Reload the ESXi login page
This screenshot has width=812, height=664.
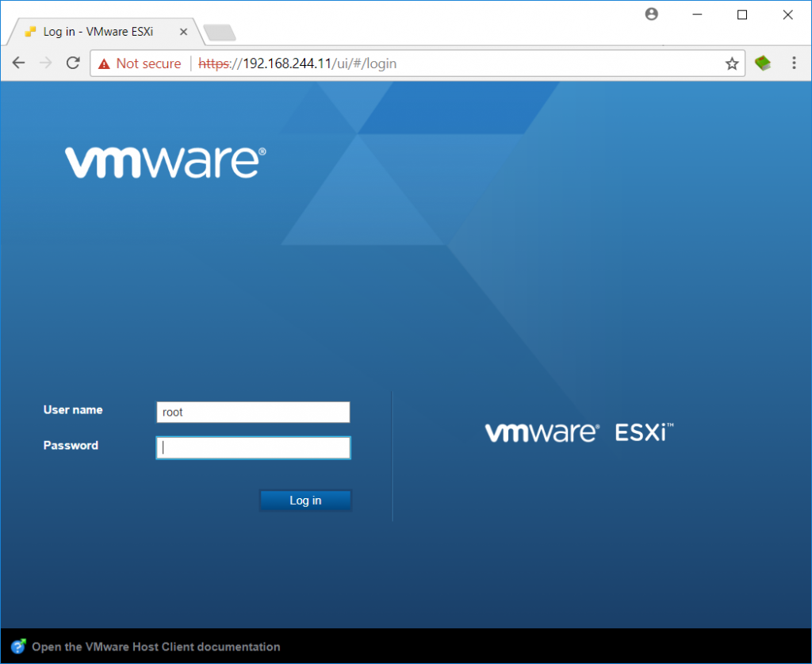[x=73, y=63]
